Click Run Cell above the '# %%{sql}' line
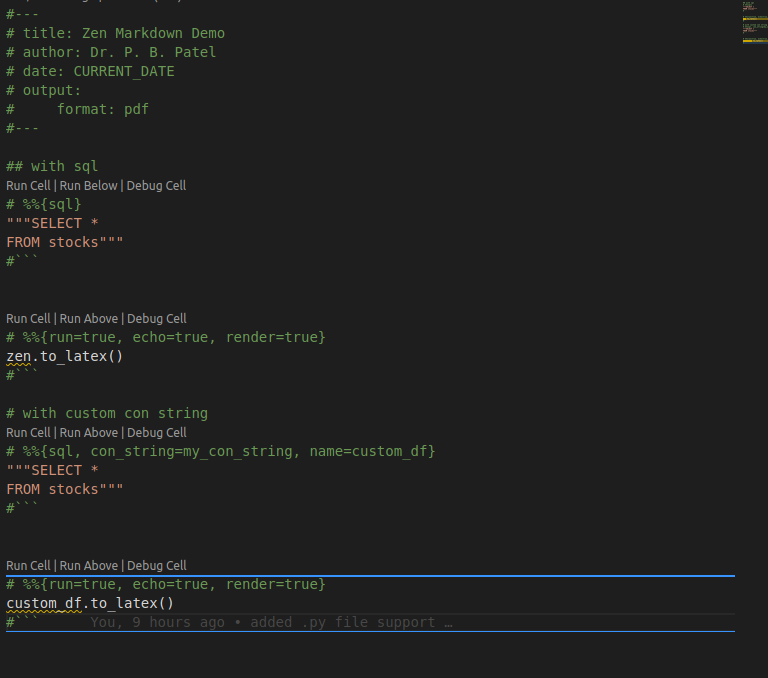This screenshot has height=678, width=768. 28,186
